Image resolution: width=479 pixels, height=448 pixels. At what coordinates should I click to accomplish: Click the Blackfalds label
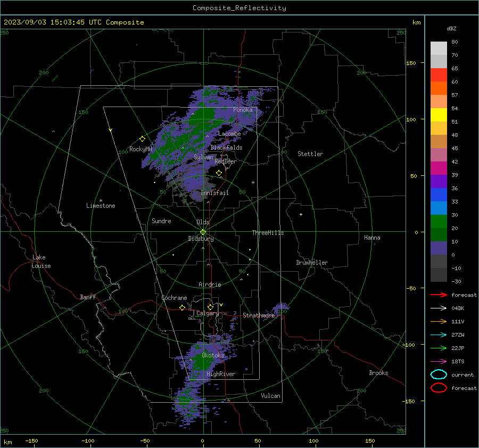pos(226,148)
